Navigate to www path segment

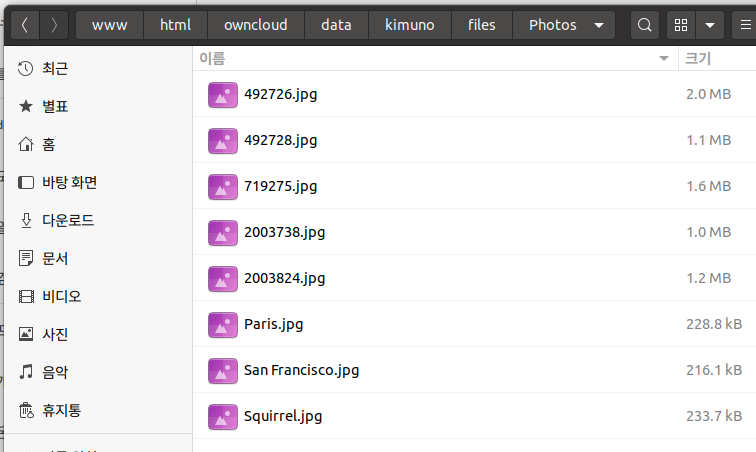pos(109,25)
